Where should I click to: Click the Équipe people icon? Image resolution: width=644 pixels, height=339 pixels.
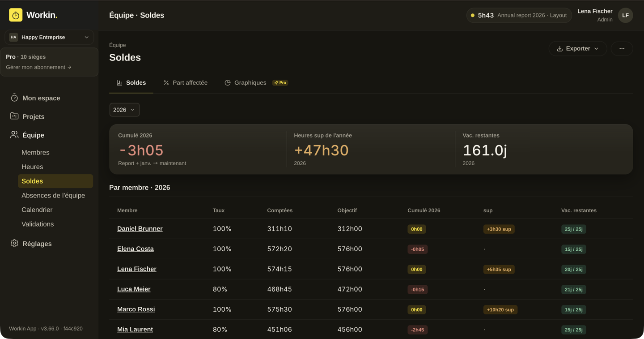[x=14, y=135]
